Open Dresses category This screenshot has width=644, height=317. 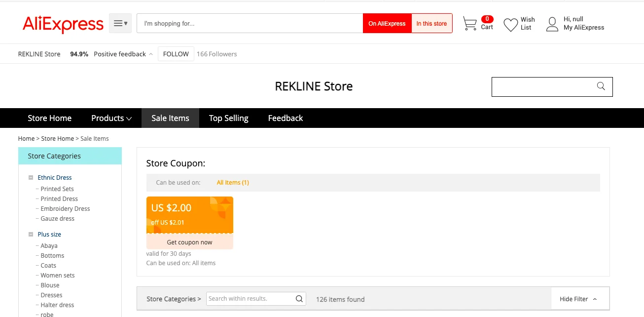(x=52, y=295)
